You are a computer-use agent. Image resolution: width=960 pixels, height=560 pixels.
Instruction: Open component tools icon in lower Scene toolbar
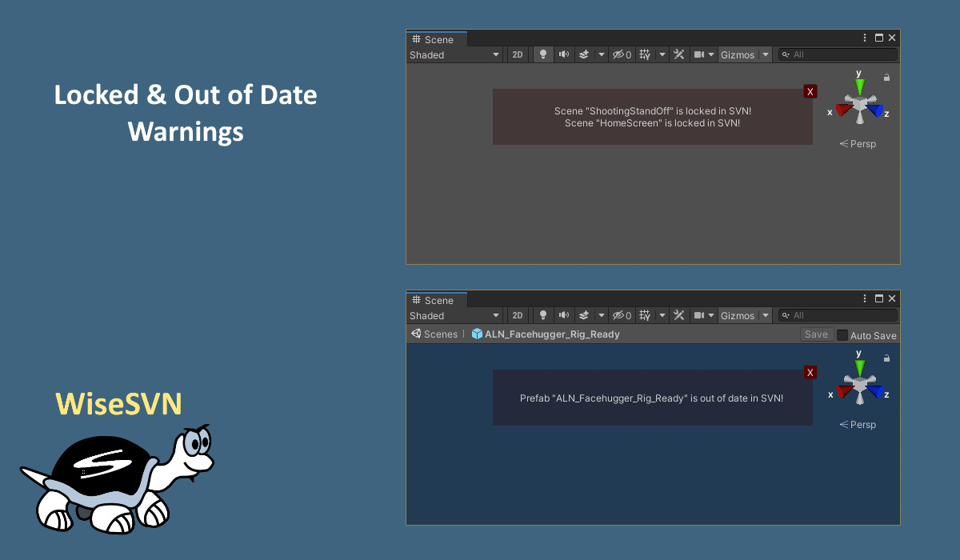click(679, 315)
